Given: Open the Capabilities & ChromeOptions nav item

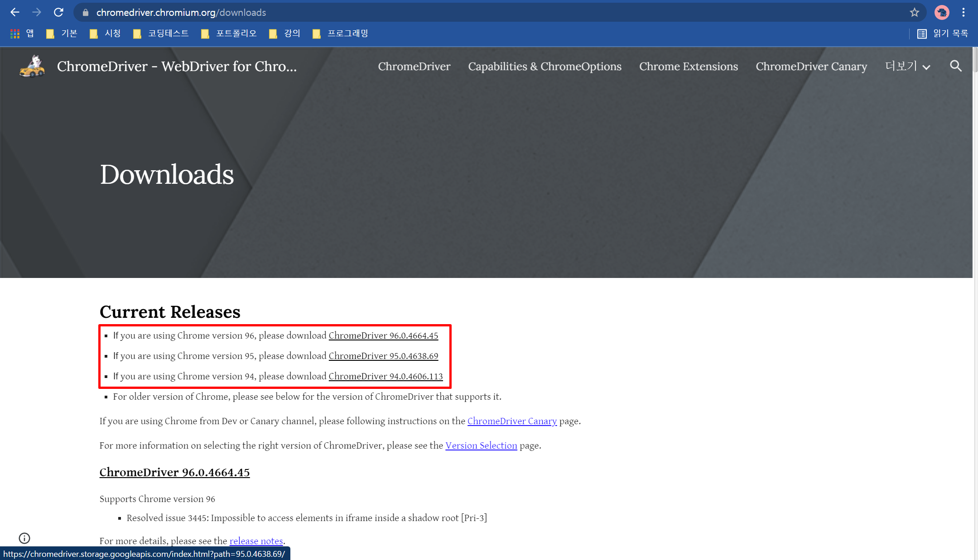Looking at the screenshot, I should (544, 66).
